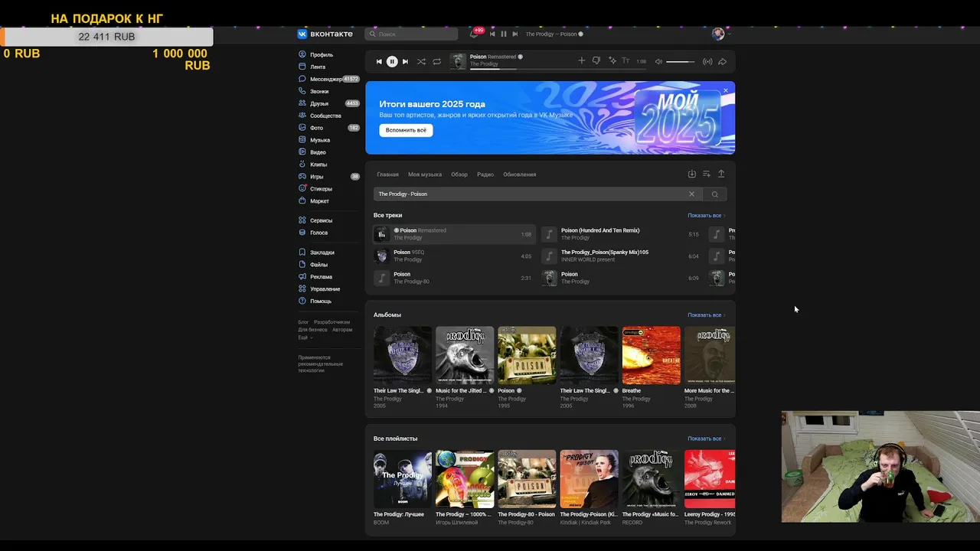This screenshot has height=551, width=980.
Task: Open Файлы in sidebar
Action: click(313, 265)
